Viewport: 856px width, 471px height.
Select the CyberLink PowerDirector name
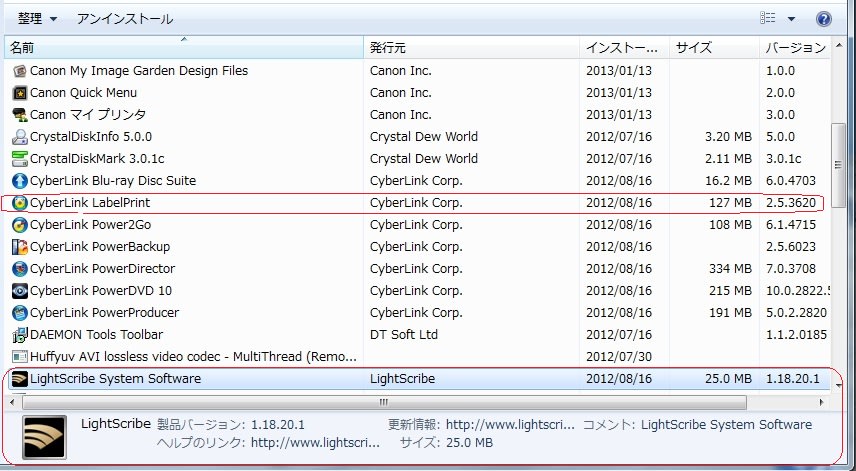(x=102, y=269)
